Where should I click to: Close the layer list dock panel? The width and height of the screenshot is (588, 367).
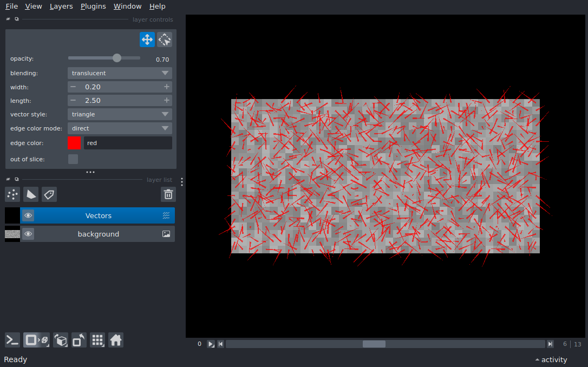8,179
